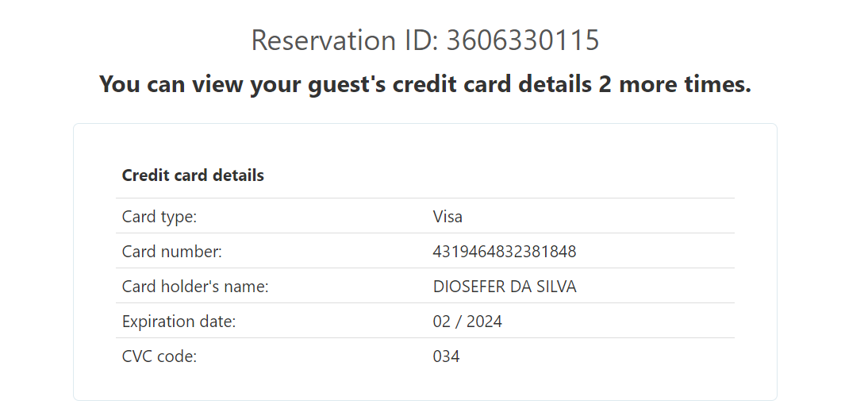
Task: Select the card number value
Action: 504,252
